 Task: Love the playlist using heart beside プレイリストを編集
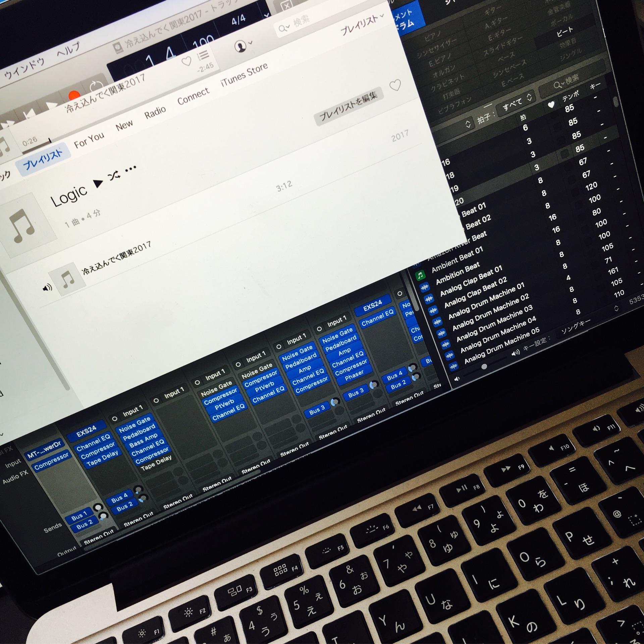click(x=395, y=86)
